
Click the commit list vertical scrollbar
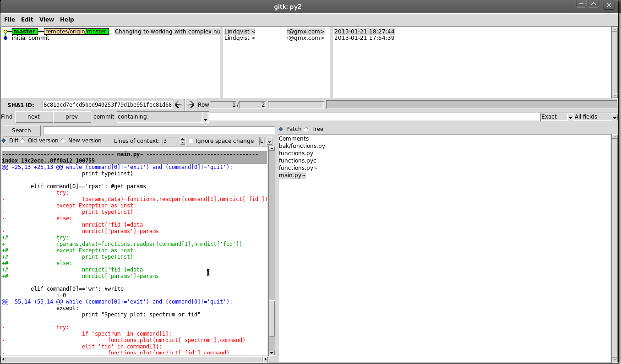coord(615,62)
